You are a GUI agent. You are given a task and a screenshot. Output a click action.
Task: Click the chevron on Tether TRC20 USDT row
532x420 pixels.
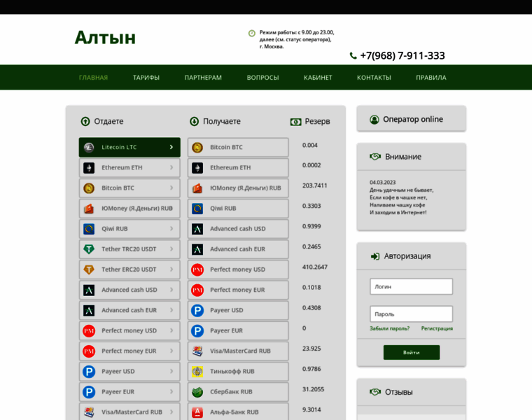[x=171, y=248]
